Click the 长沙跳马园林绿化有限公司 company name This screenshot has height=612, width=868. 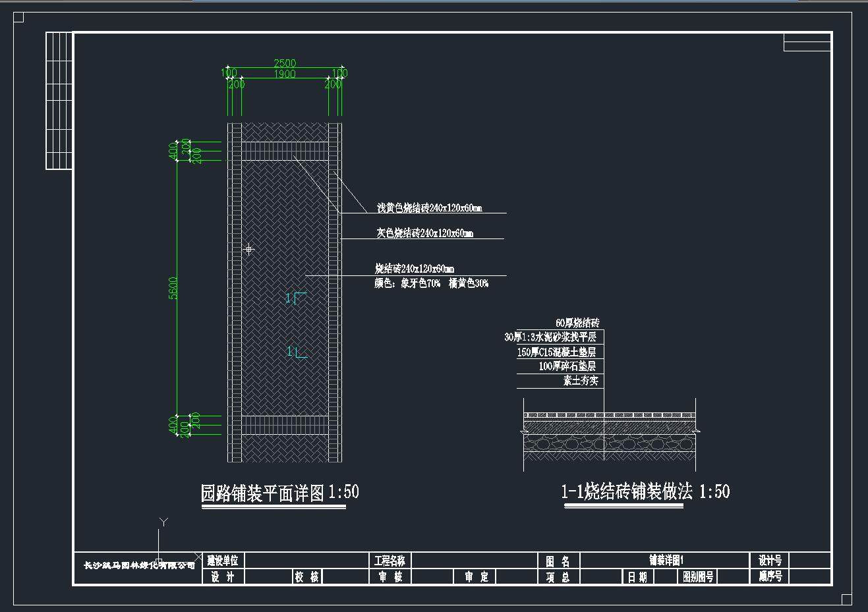(139, 565)
